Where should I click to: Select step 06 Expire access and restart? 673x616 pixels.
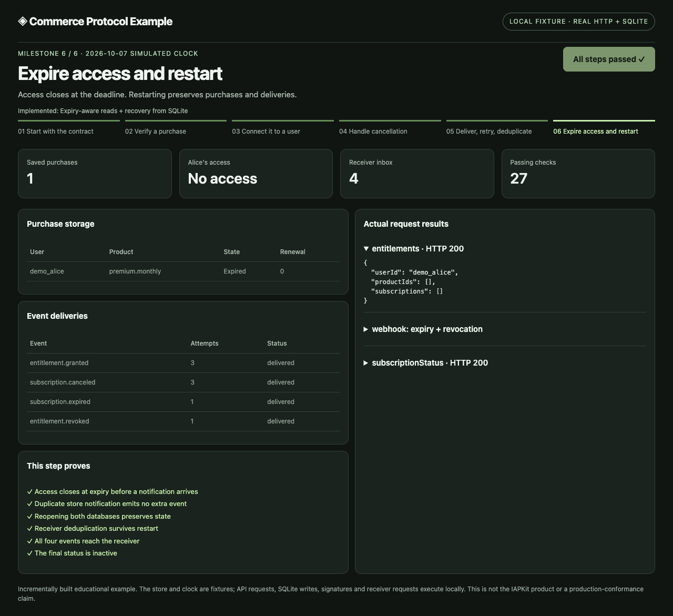[x=604, y=128]
